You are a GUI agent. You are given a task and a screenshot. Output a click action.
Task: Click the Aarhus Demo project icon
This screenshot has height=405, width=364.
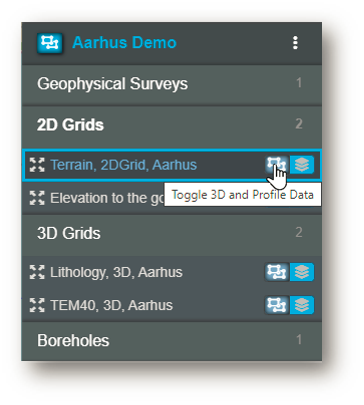(50, 43)
